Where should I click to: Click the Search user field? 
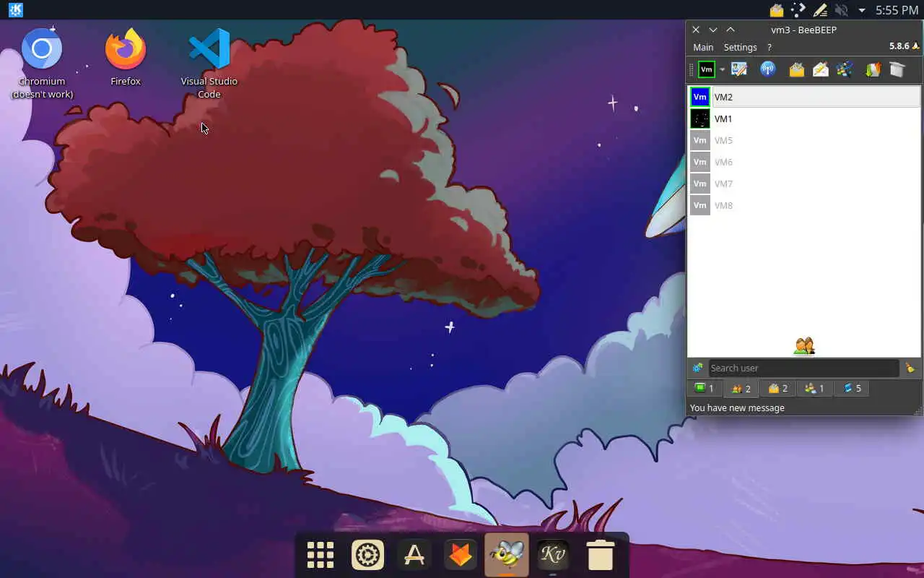pos(803,368)
